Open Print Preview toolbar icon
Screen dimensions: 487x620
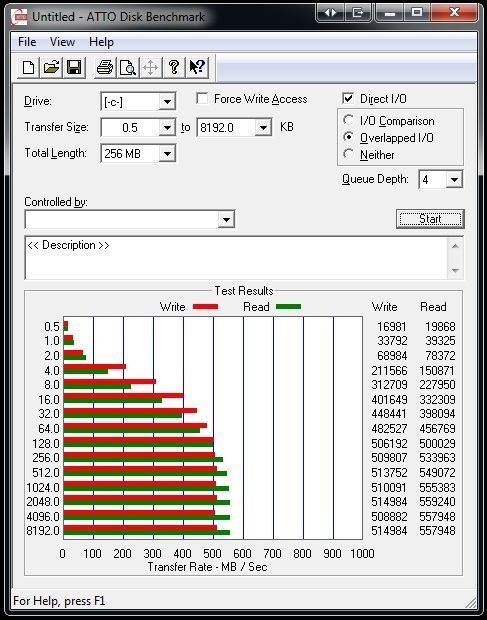[x=128, y=67]
